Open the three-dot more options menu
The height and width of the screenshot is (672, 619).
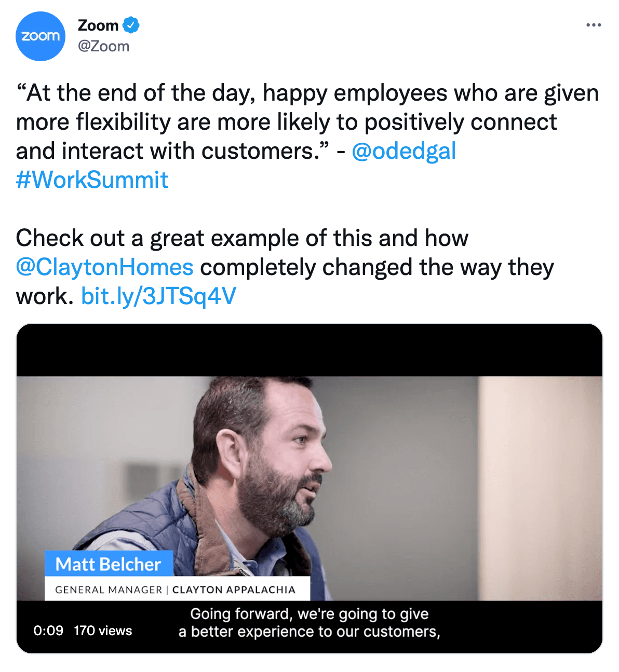[x=593, y=25]
